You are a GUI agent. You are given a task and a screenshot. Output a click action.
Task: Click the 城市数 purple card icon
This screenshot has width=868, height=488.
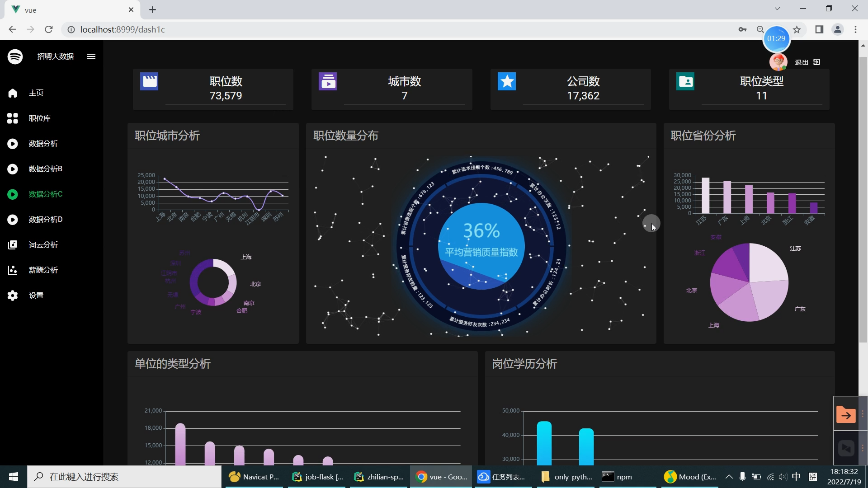point(328,82)
